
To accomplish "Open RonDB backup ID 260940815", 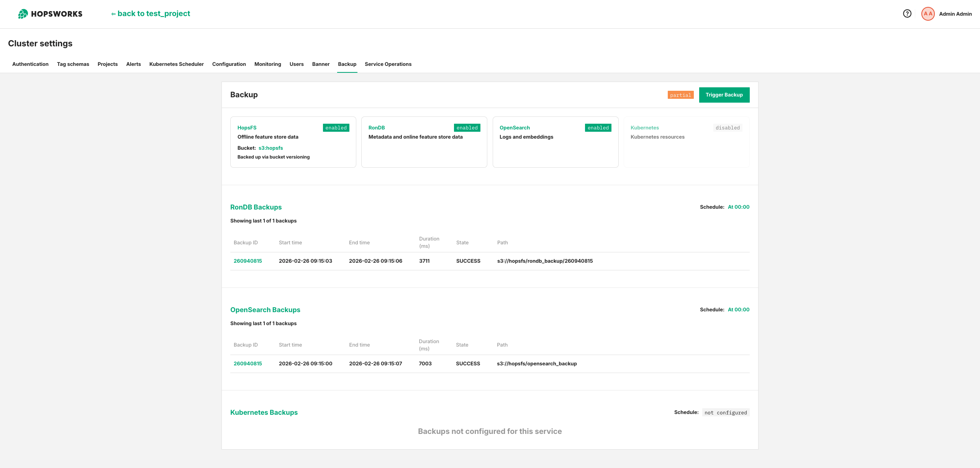I will click(248, 261).
